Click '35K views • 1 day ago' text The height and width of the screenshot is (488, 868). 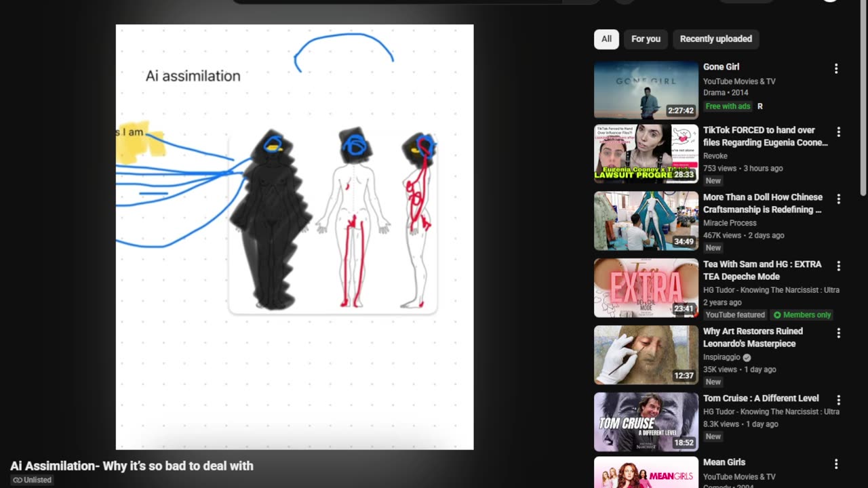(x=740, y=369)
